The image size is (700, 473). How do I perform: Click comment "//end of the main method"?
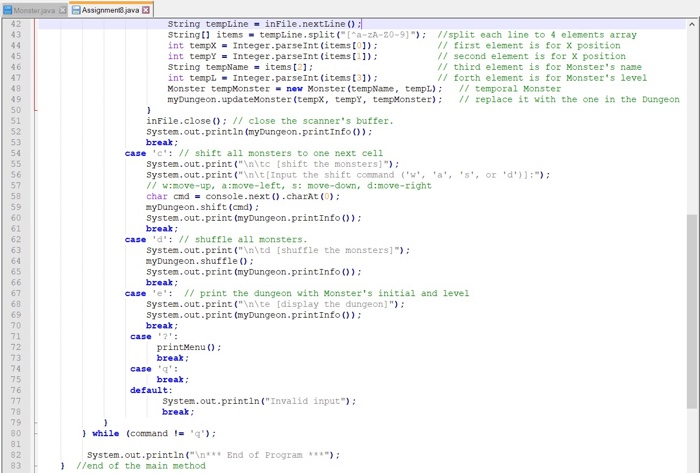click(x=141, y=466)
